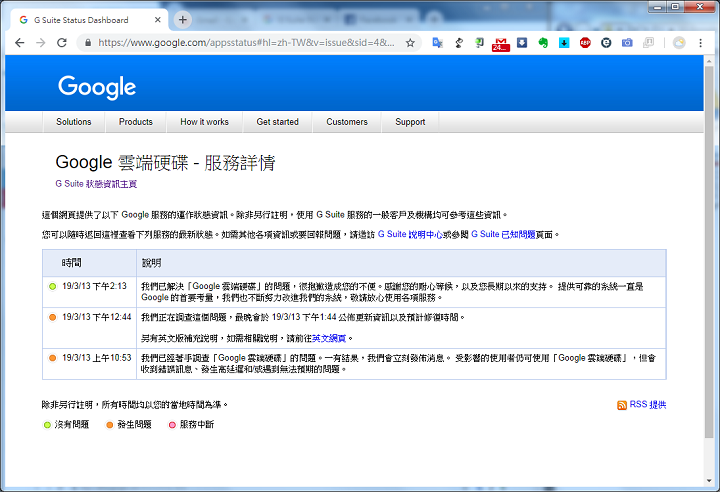Click the padlock site info icon
This screenshot has height=492, width=720.
pyautogui.click(x=87, y=43)
